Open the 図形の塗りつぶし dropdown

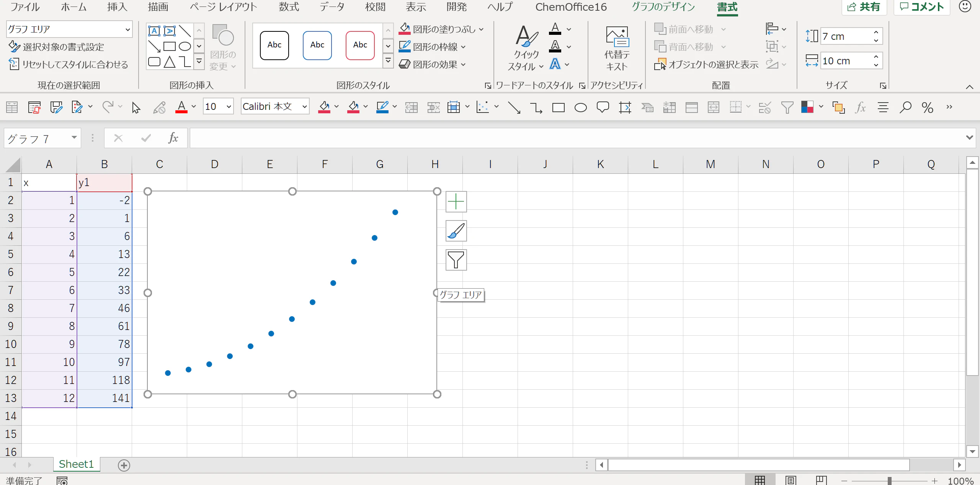click(x=481, y=29)
